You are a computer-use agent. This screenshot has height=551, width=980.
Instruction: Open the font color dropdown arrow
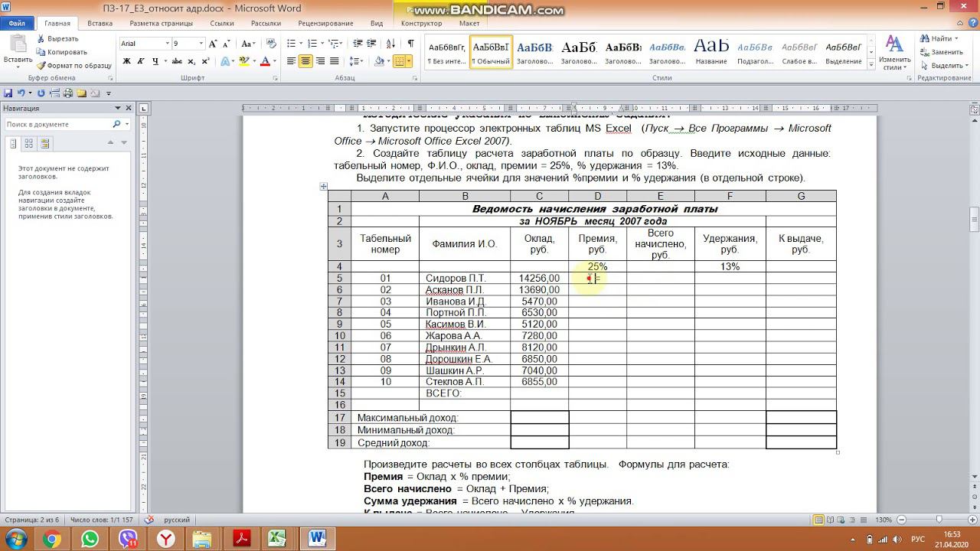point(274,61)
